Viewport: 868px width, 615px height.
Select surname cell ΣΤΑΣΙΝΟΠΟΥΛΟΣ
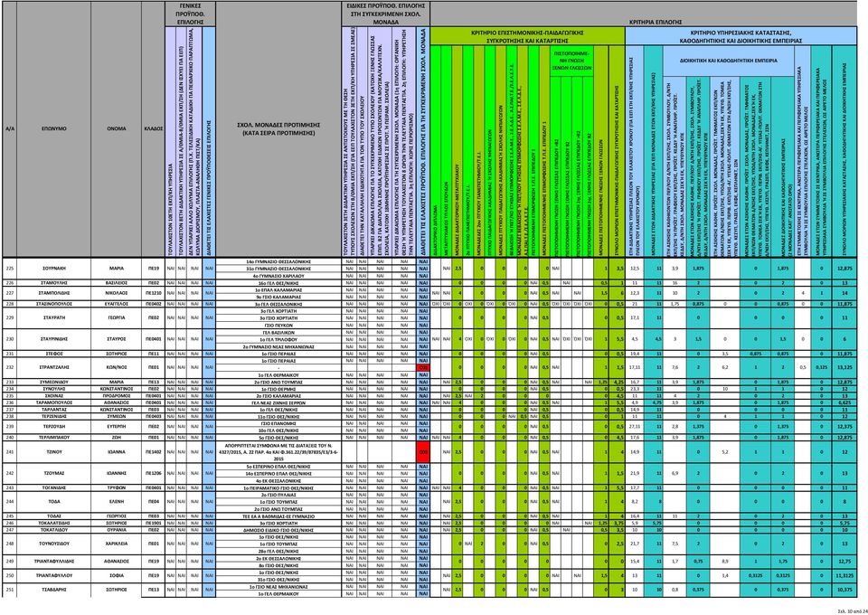click(53, 304)
